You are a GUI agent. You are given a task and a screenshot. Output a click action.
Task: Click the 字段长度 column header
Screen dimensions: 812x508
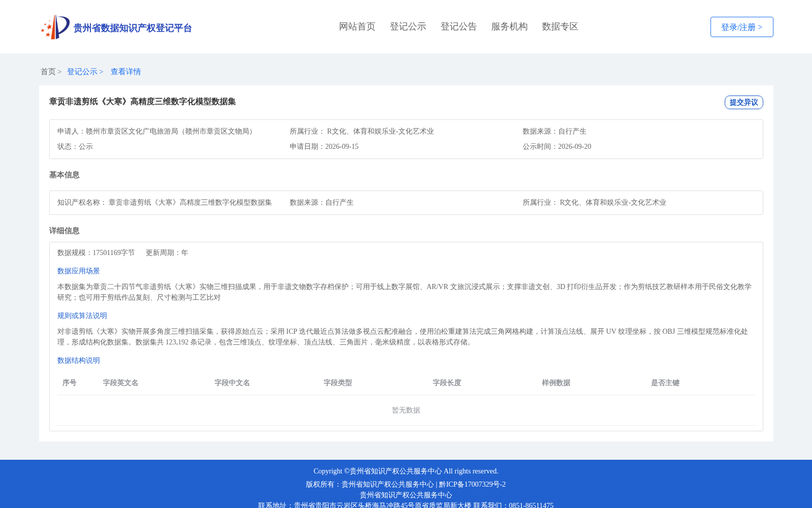click(447, 383)
